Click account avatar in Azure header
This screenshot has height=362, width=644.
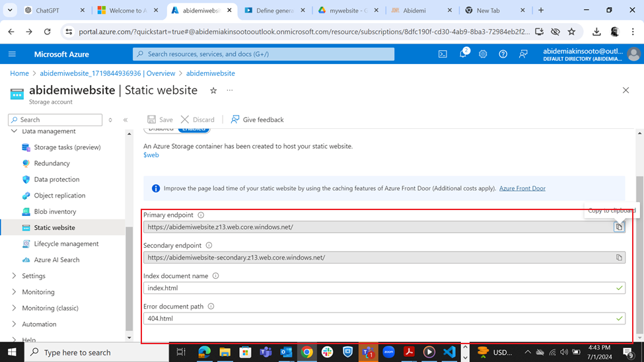pyautogui.click(x=633, y=54)
